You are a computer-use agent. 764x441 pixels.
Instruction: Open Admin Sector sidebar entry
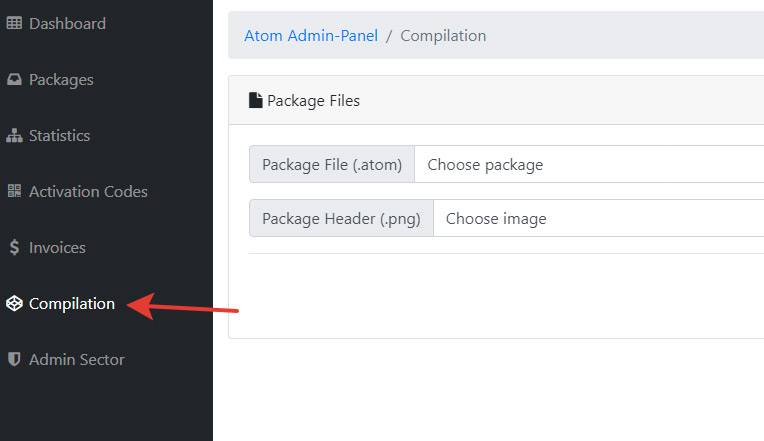pyautogui.click(x=77, y=359)
